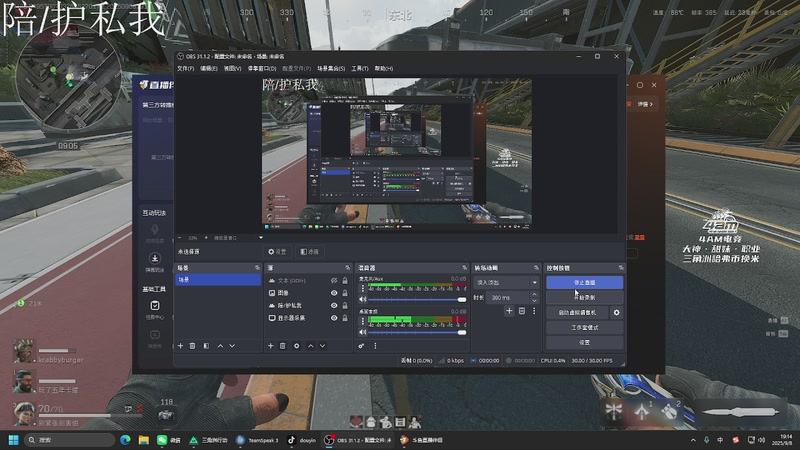Open 工具(T) menu in OBS

(360, 68)
